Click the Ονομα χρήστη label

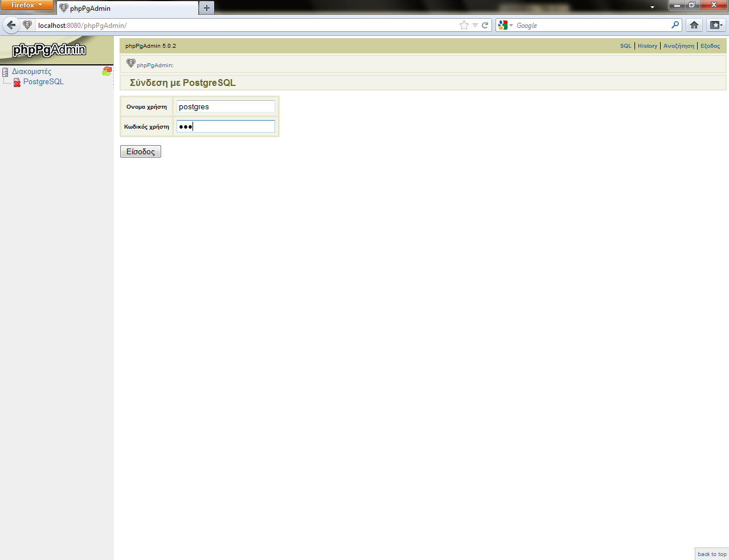tap(147, 107)
